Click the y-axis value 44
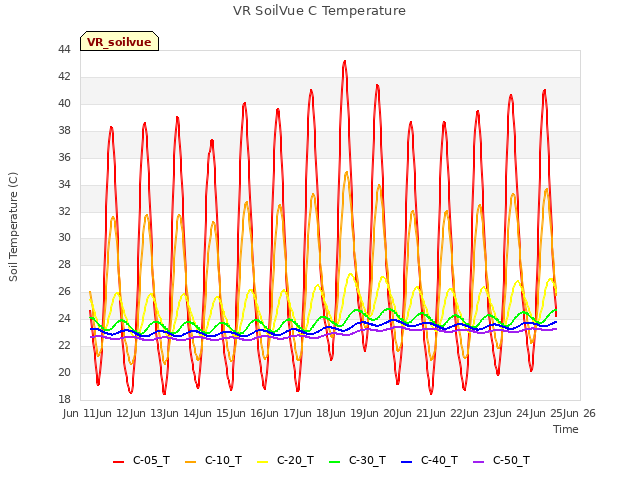This screenshot has width=640, height=480. tap(64, 49)
